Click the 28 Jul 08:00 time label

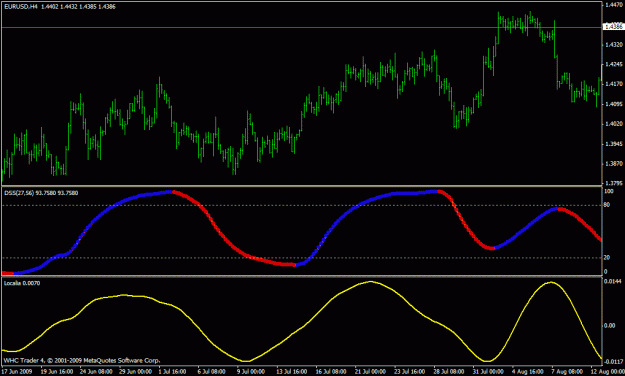pyautogui.click(x=449, y=372)
